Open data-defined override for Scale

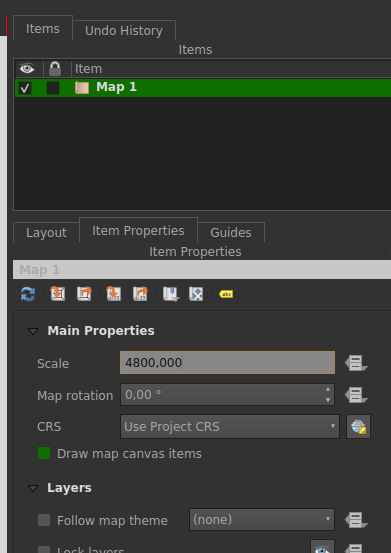(x=356, y=363)
